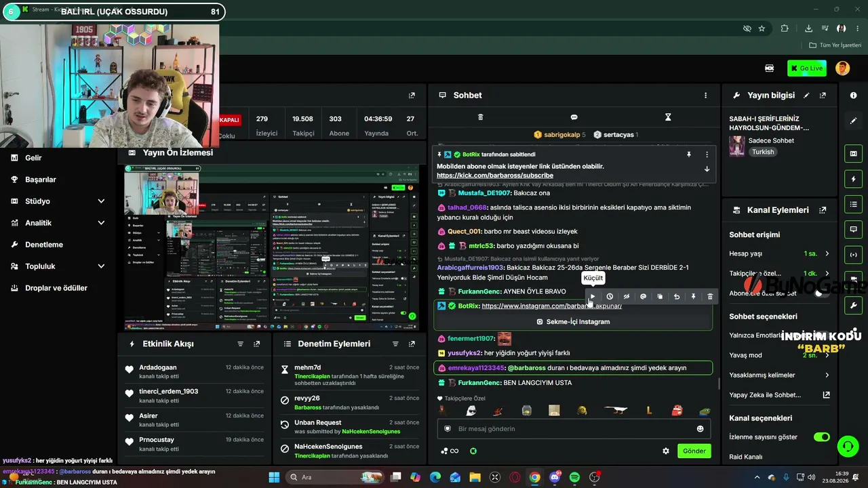Click the Ardadogaan follow event
Image resolution: width=868 pixels, height=488 pixels.
click(196, 371)
